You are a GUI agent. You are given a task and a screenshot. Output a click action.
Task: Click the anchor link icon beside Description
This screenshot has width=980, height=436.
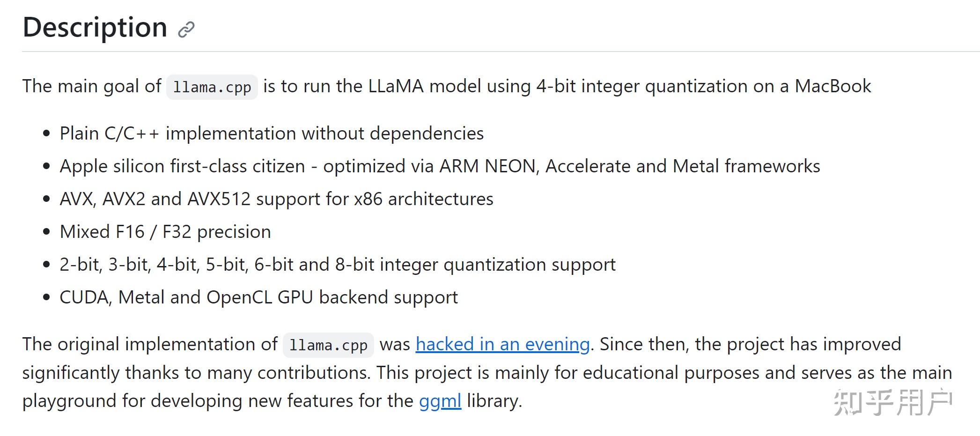pos(186,30)
